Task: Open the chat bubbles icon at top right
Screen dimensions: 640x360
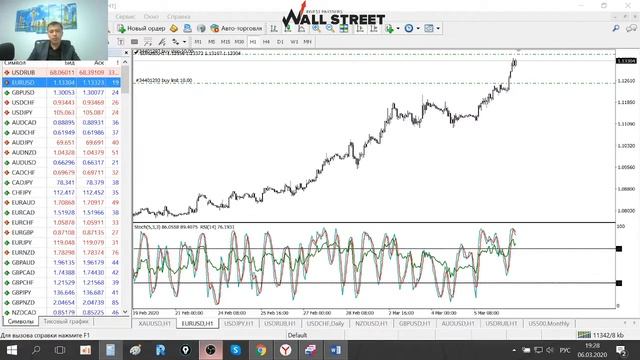Action: 631,28
